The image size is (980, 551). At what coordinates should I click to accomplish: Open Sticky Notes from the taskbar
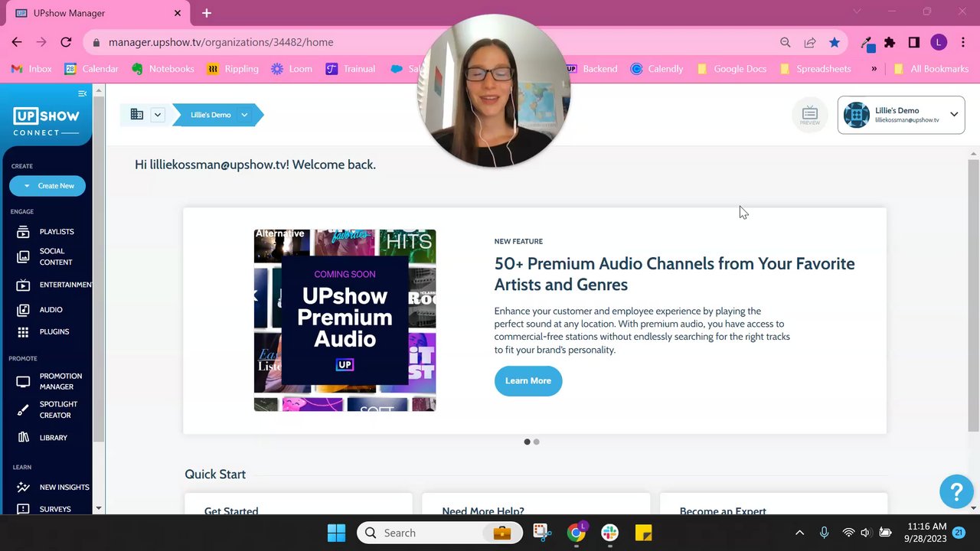643,533
